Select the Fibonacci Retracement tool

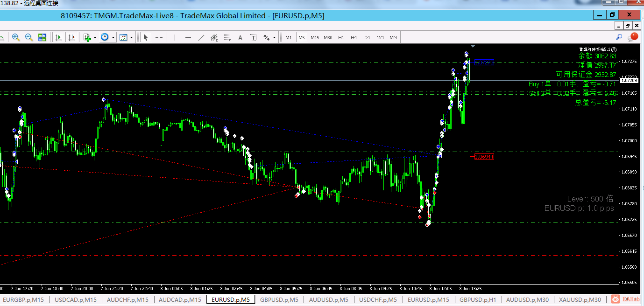click(227, 37)
